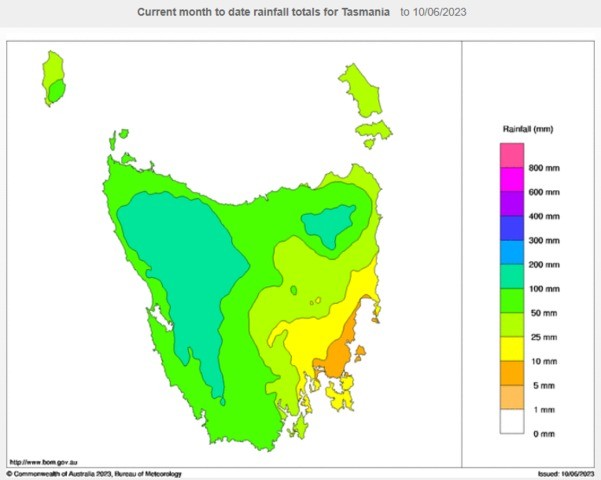The width and height of the screenshot is (601, 480).
Task: Pick the white legend swatch above 0 mm
Action: [511, 421]
